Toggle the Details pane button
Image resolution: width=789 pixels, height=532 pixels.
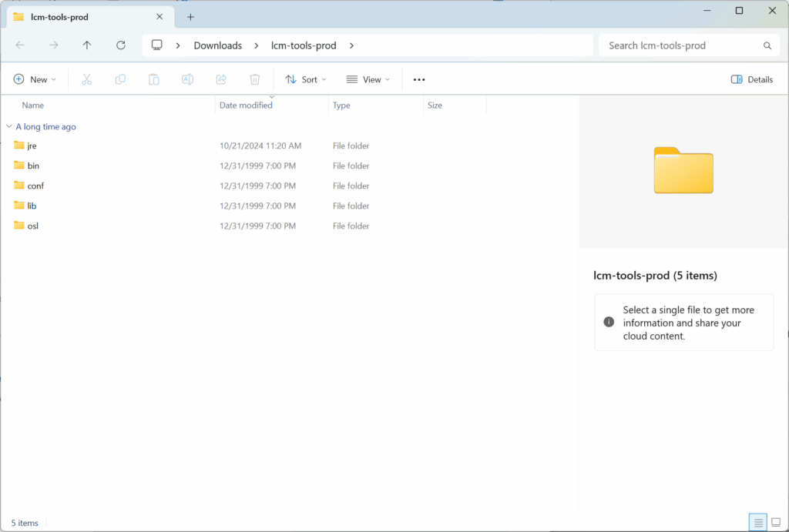pos(751,79)
